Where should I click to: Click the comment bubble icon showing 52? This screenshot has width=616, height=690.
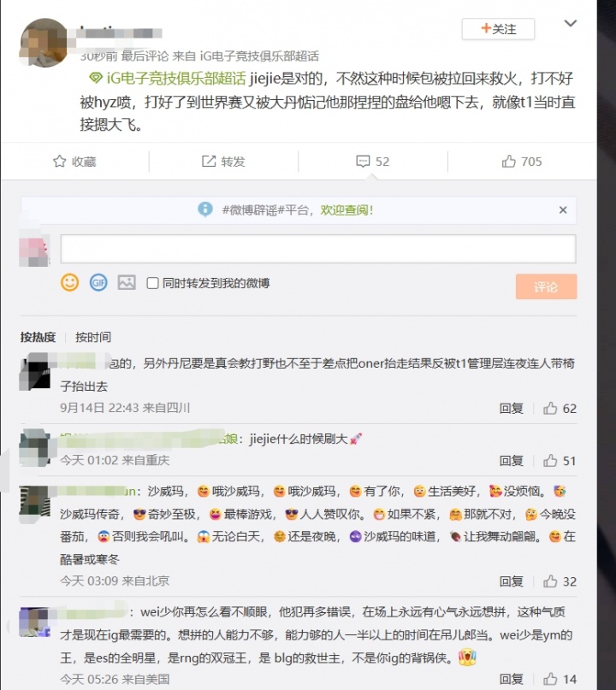point(363,162)
